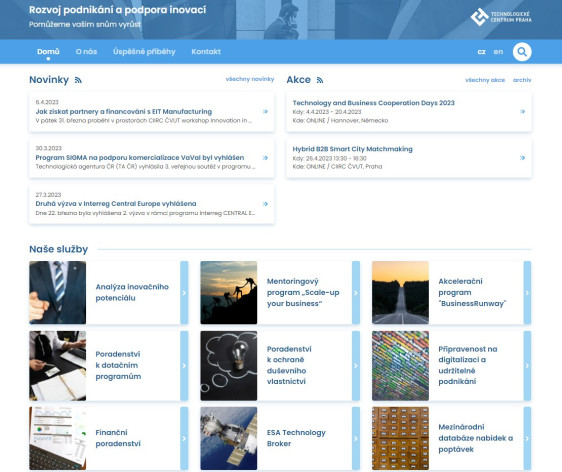The width and height of the screenshot is (562, 472).
Task: Click arrow icon for Technology and Business Cooperation Days
Action: pos(522,111)
